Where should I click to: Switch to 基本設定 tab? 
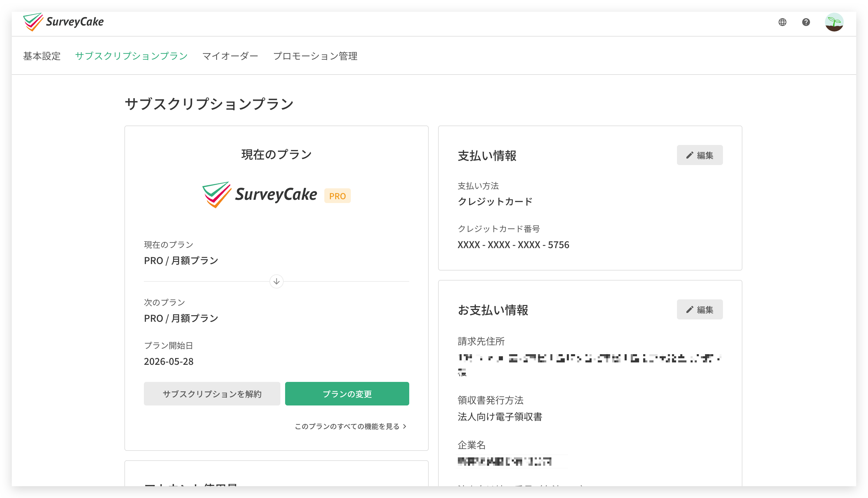pos(42,56)
